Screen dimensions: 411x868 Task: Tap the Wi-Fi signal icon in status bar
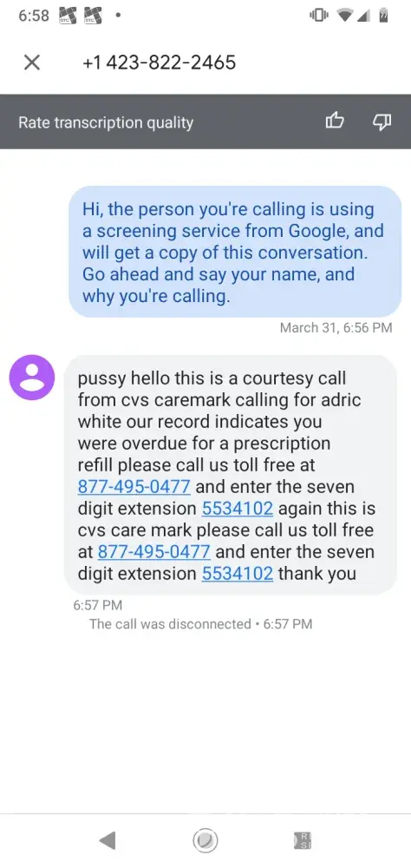tap(345, 16)
